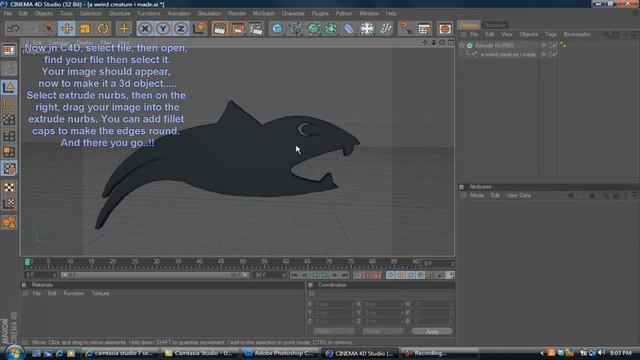640x360 pixels.
Task: Open the timeline calendar-style icon
Action: 424,29
